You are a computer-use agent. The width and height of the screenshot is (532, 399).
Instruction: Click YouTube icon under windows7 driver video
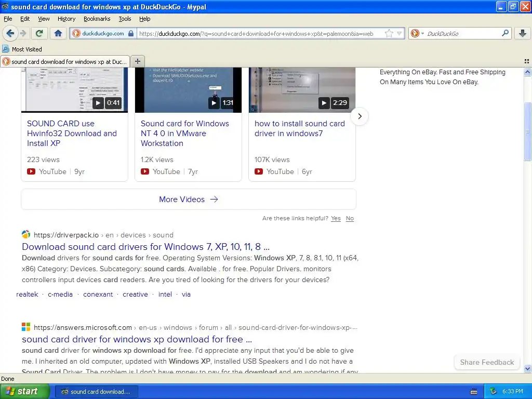coord(259,171)
